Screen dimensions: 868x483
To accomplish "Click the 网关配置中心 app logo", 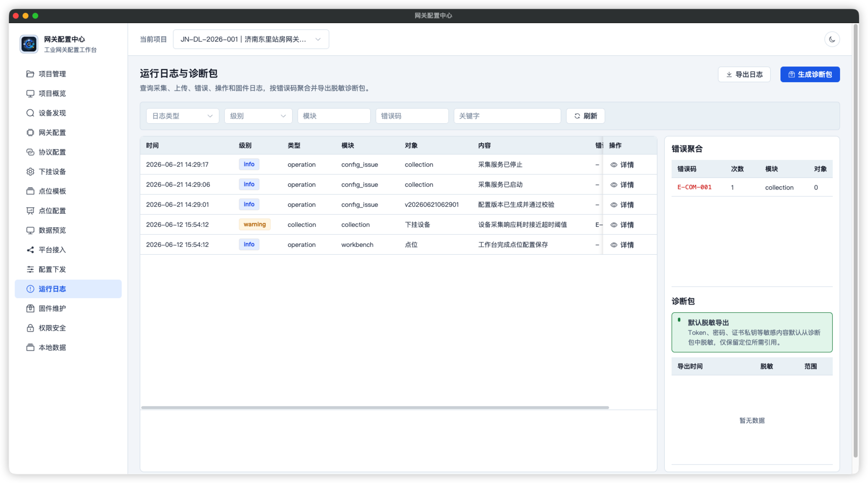I will tap(29, 44).
